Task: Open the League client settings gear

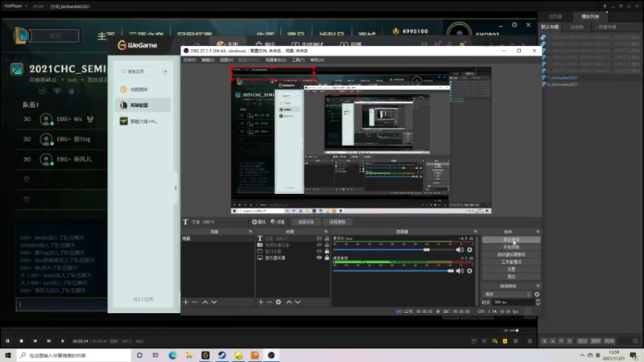Action: pyautogui.click(x=514, y=25)
